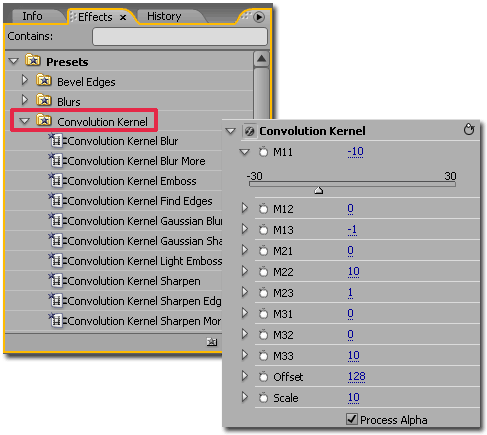Open the History tab
This screenshot has width=487, height=435.
[x=164, y=16]
